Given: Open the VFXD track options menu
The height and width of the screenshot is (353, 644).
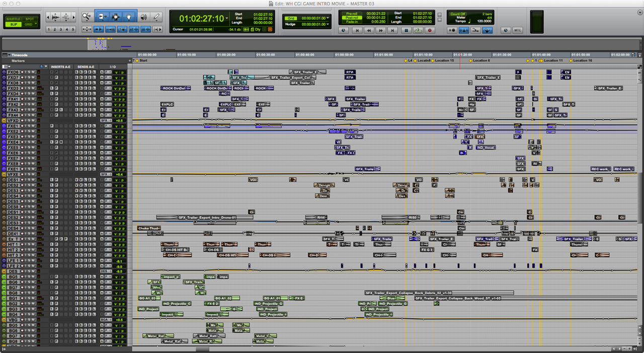Looking at the screenshot, I should (4, 121).
